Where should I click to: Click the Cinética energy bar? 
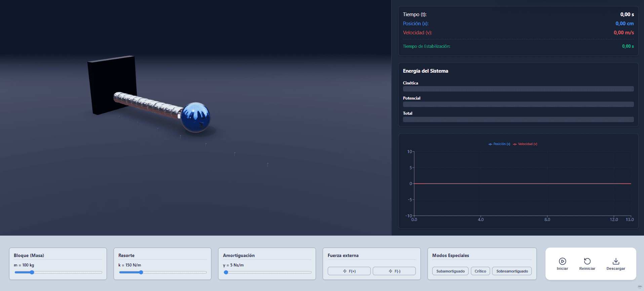click(x=518, y=89)
